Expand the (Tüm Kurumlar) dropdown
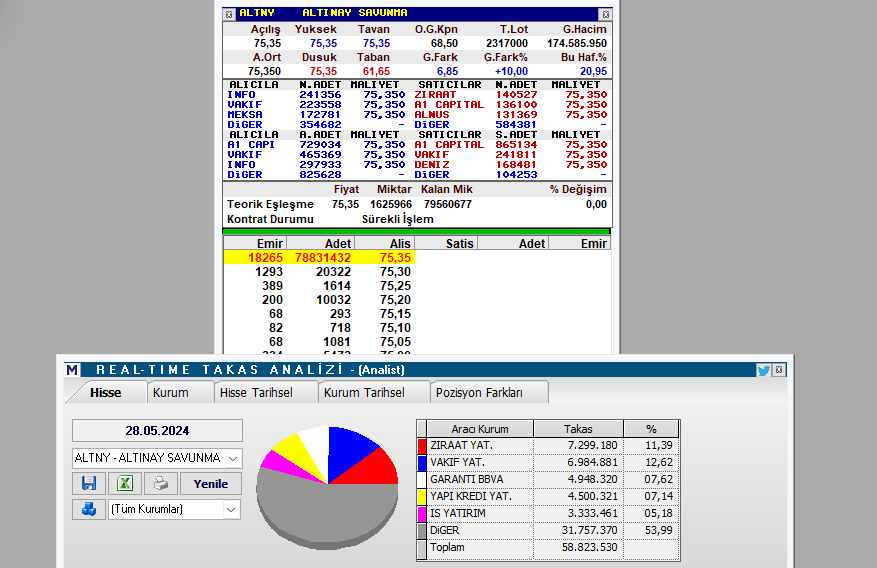877x568 pixels. coord(230,509)
